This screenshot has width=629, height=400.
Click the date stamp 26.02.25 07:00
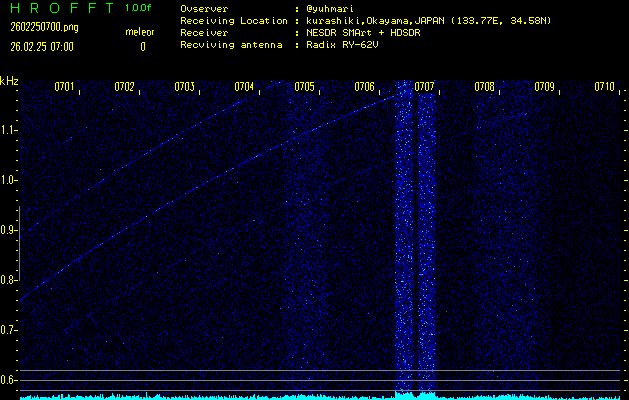[42, 47]
